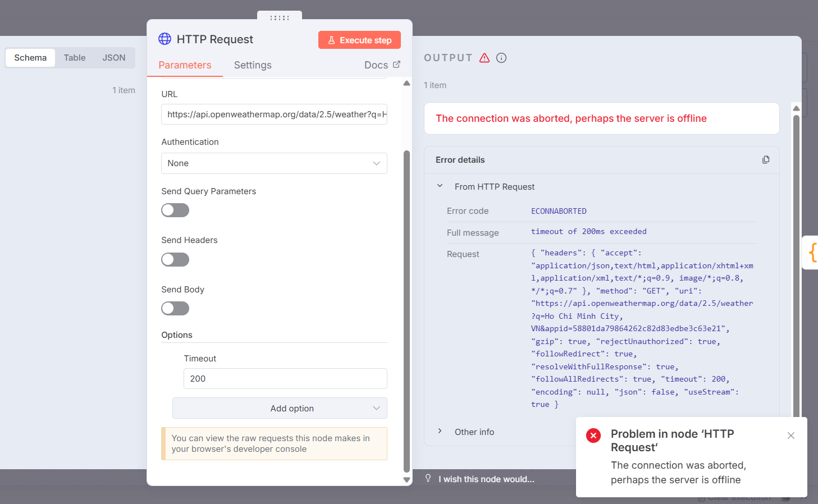This screenshot has width=818, height=504.
Task: Switch to the Settings tab
Action: click(253, 65)
